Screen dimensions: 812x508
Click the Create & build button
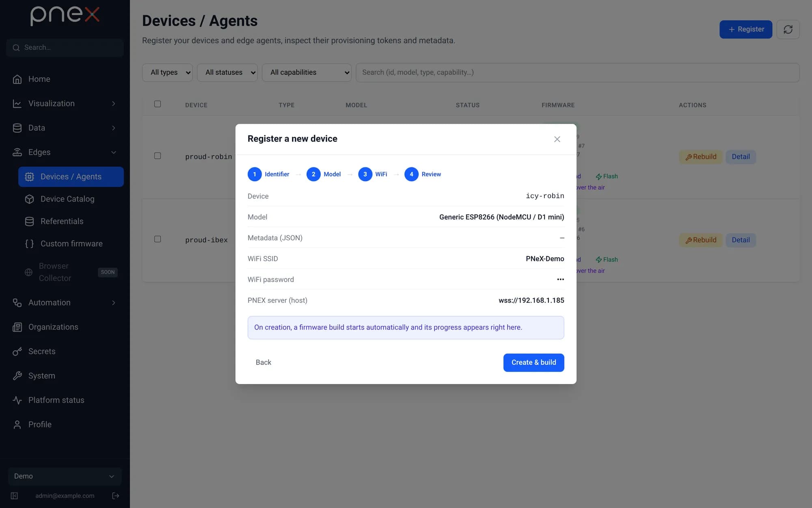point(533,363)
